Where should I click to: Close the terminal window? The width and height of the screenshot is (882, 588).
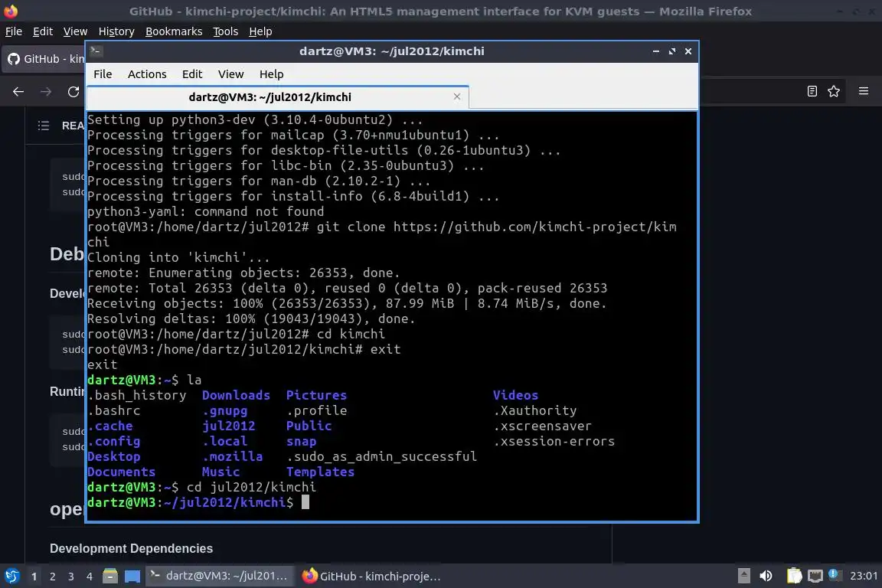coord(688,51)
